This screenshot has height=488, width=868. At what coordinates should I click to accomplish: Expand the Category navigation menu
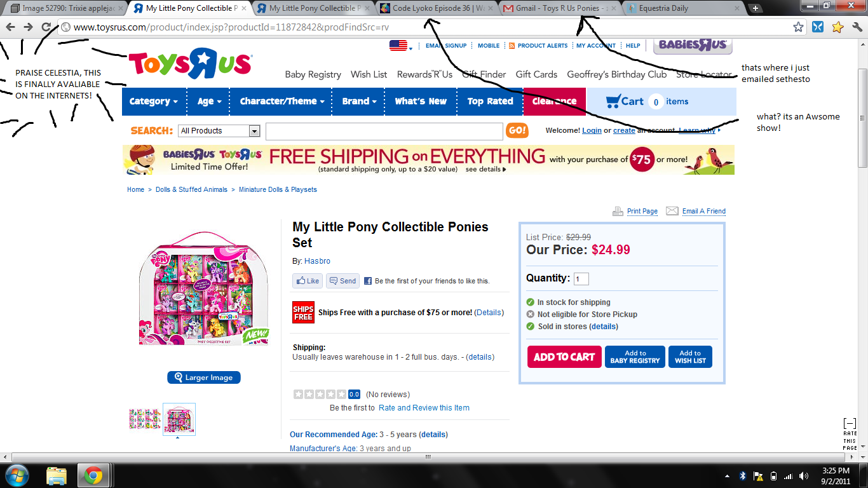click(154, 102)
